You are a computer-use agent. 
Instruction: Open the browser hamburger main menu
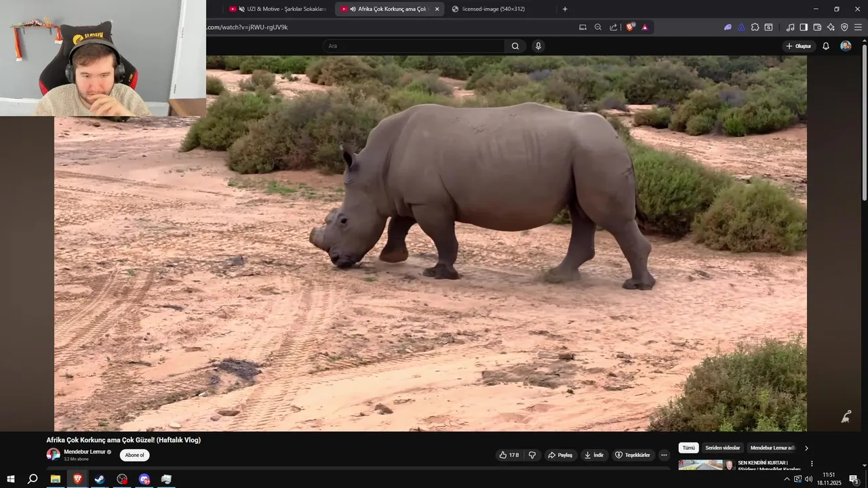(x=858, y=27)
